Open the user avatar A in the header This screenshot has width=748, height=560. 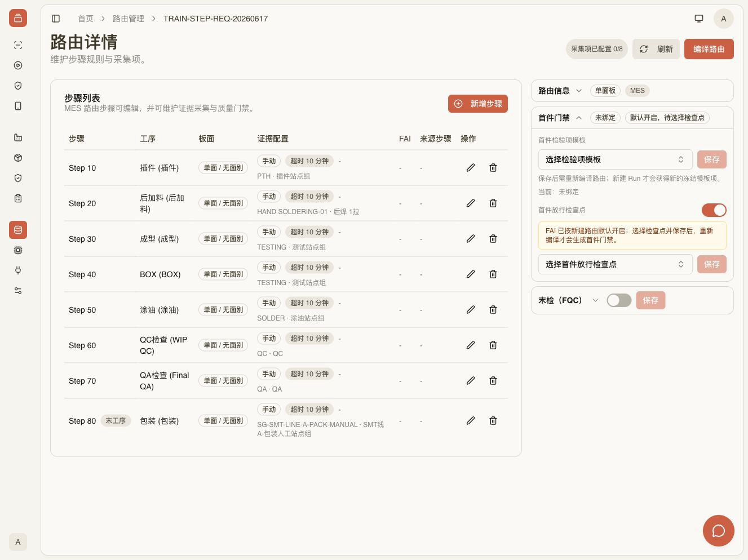click(724, 19)
